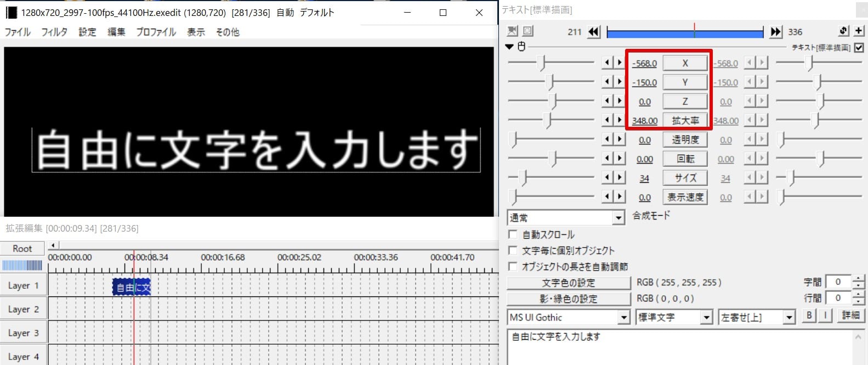Decrease active 透明度 value with left arrow

coord(607,139)
